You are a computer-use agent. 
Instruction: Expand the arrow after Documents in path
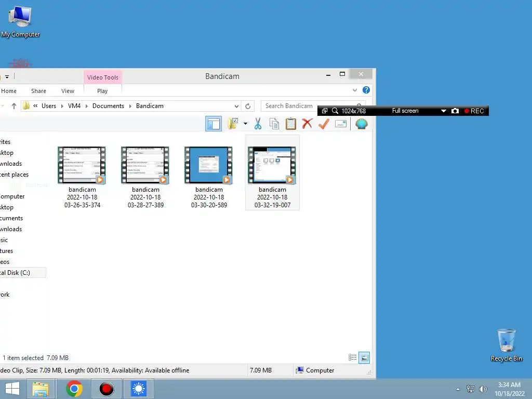point(130,106)
